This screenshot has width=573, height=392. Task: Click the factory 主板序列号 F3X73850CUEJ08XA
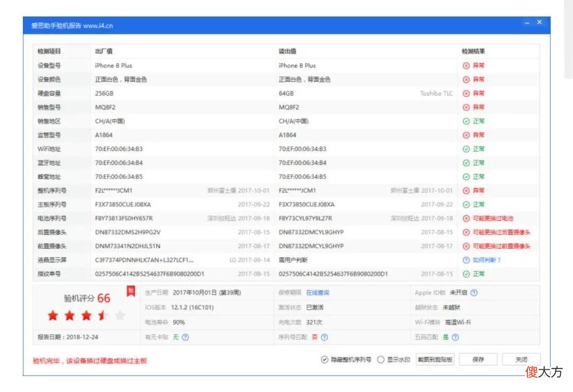point(123,205)
